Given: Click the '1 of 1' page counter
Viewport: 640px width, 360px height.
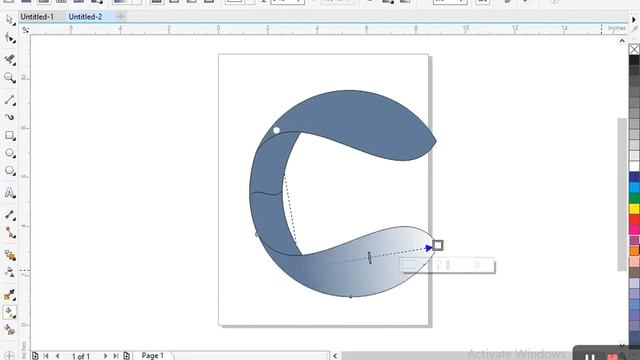Looking at the screenshot, I should [81, 356].
